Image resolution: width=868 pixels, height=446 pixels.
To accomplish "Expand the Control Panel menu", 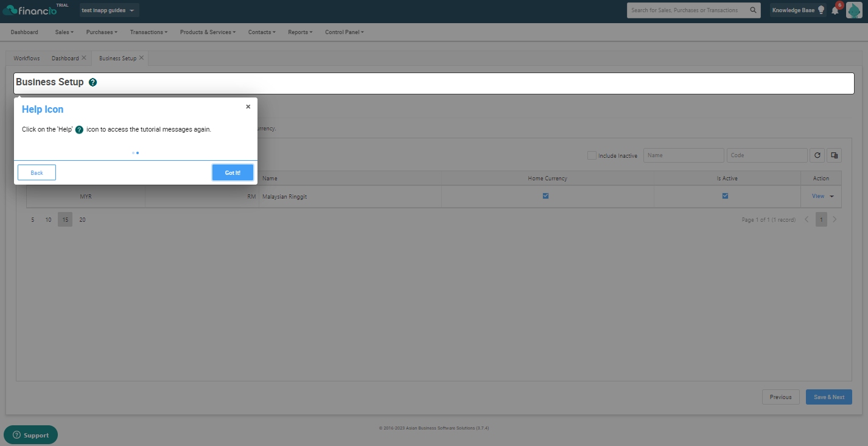I will point(345,32).
